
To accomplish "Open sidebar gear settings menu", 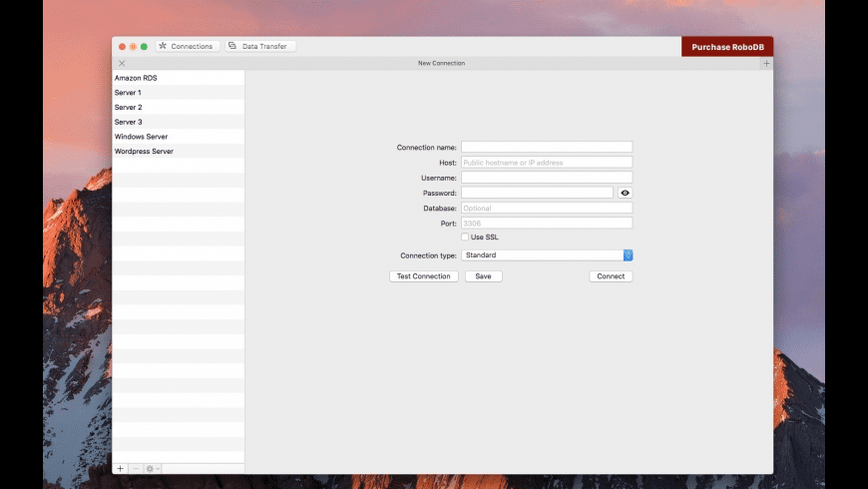I will coord(153,468).
